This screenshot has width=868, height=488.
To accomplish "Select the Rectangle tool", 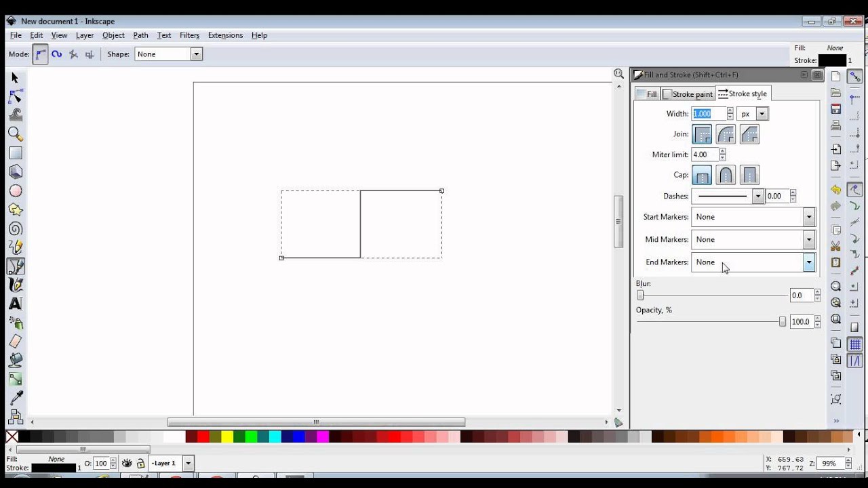I will (16, 153).
